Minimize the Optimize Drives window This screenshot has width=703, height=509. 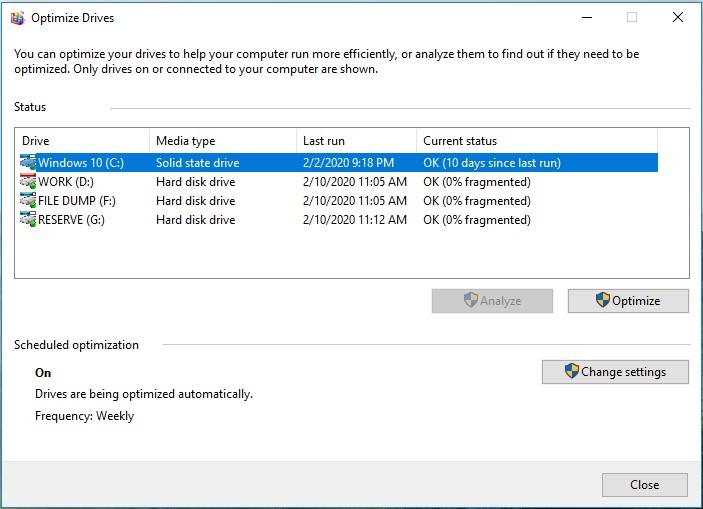(x=587, y=17)
